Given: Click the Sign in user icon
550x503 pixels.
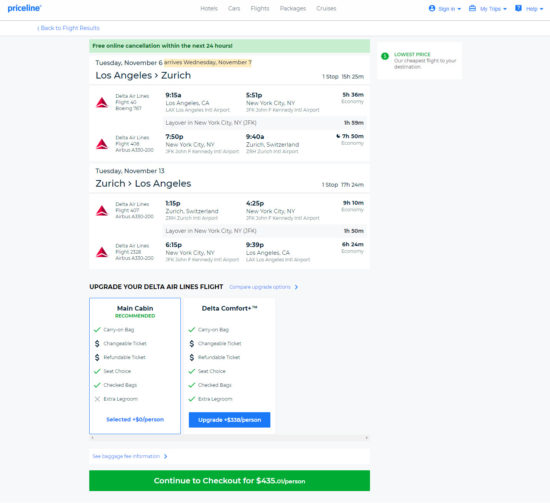Looking at the screenshot, I should click(x=432, y=8).
